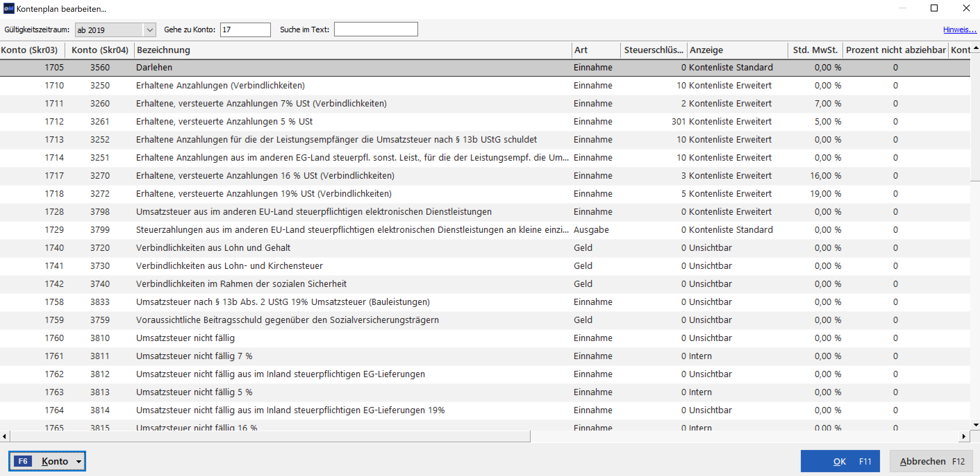Image resolution: width=980 pixels, height=476 pixels.
Task: Select Verbindlichkeiten im Rahmen der sozialen Sicherheit
Action: tap(485, 284)
